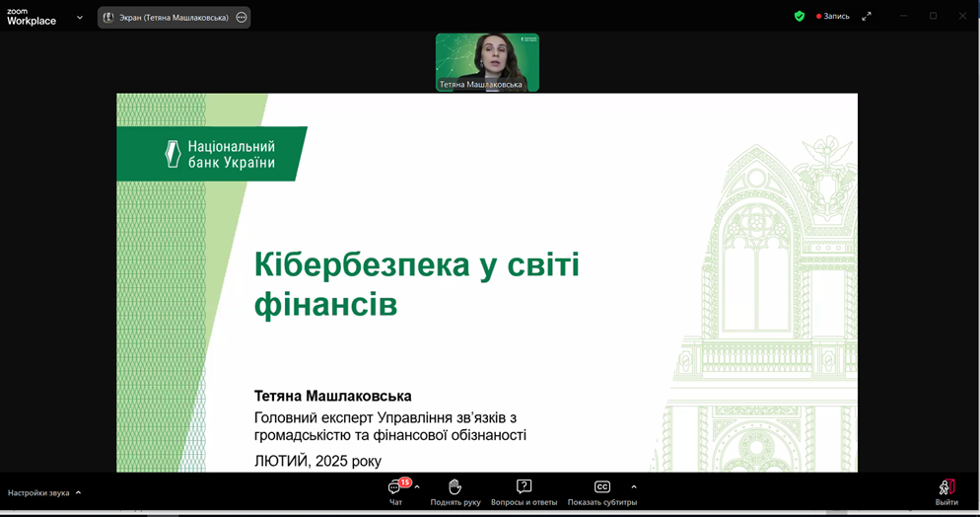Viewport: 980px width, 517px height.
Task: Open the Чат panel
Action: pyautogui.click(x=395, y=492)
